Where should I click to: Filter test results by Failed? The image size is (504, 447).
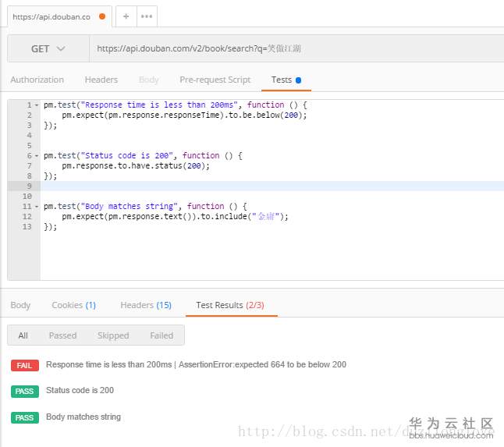point(161,335)
